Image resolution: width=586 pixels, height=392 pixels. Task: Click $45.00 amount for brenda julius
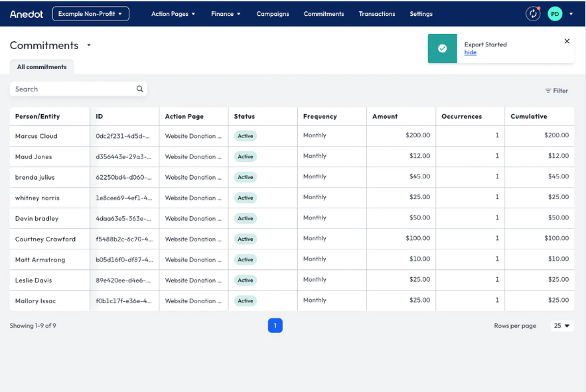pyautogui.click(x=419, y=176)
